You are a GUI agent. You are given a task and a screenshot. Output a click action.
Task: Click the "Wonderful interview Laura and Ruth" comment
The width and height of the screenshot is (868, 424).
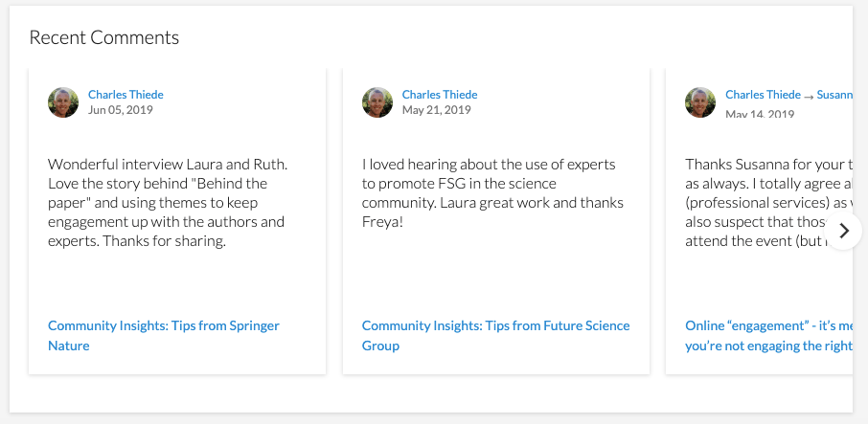pyautogui.click(x=168, y=165)
